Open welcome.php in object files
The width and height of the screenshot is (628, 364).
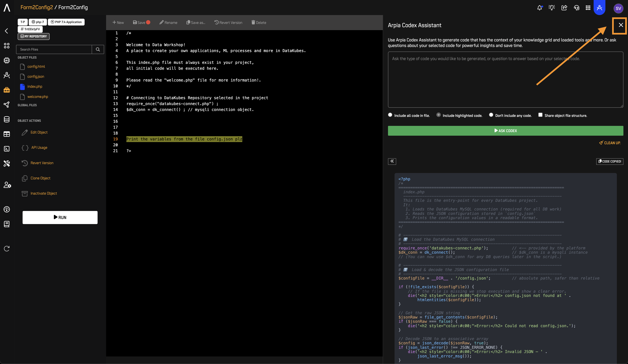point(38,97)
